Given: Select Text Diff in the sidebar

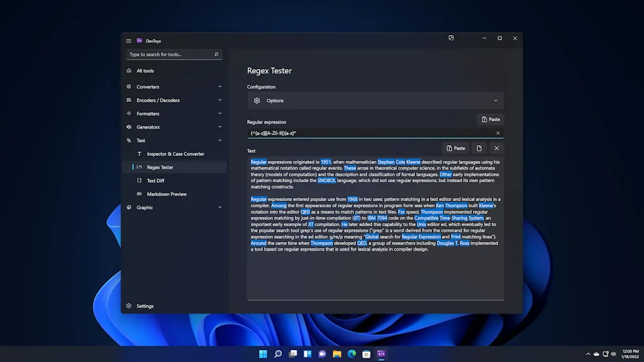Looking at the screenshot, I should pyautogui.click(x=155, y=181).
